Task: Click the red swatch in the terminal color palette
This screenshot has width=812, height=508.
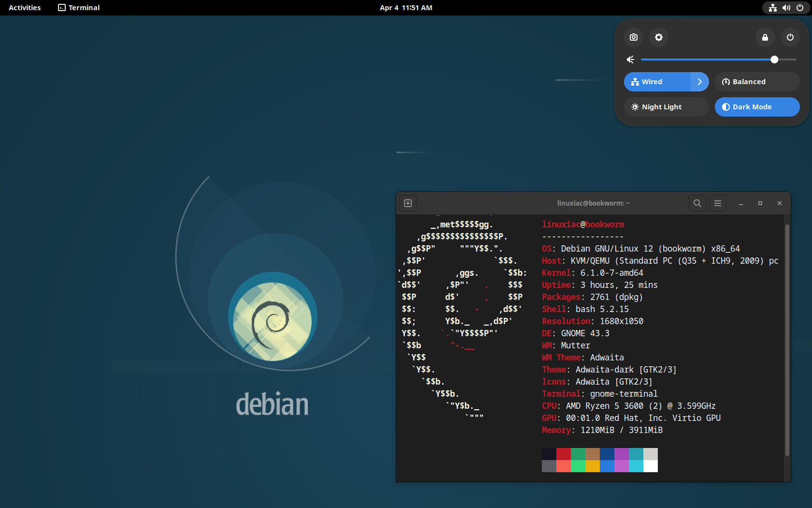Action: point(563,453)
